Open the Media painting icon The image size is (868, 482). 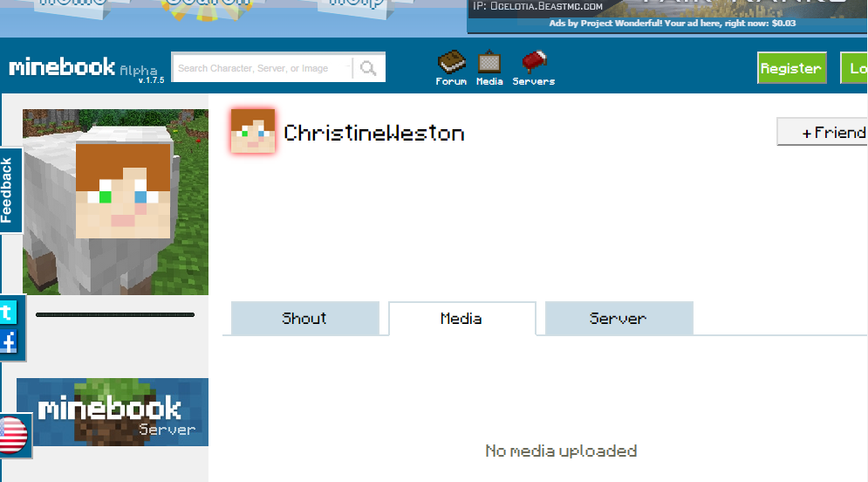click(489, 67)
